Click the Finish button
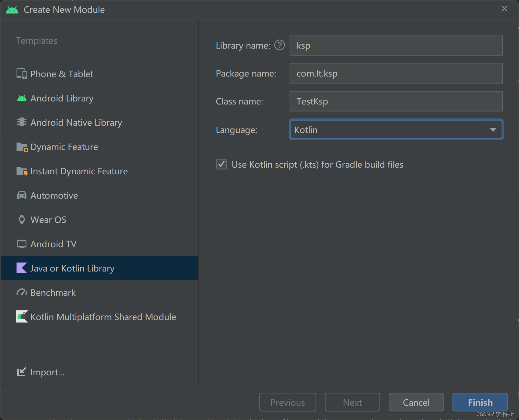519x420 pixels. (x=480, y=402)
